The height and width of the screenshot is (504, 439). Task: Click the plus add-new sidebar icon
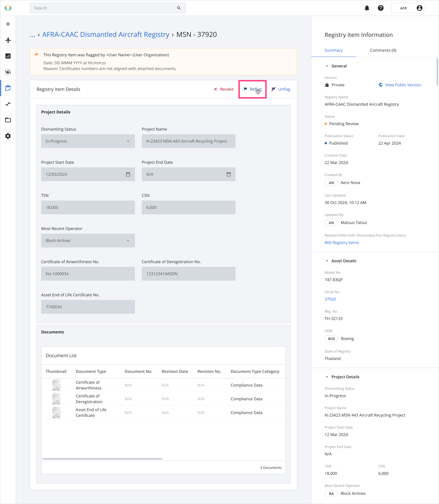click(x=8, y=24)
